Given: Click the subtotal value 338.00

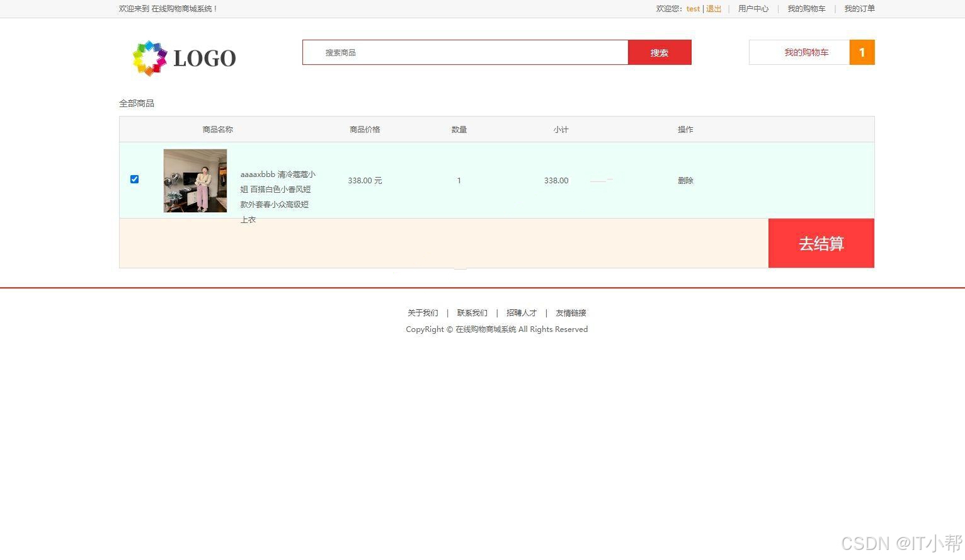Looking at the screenshot, I should 556,181.
